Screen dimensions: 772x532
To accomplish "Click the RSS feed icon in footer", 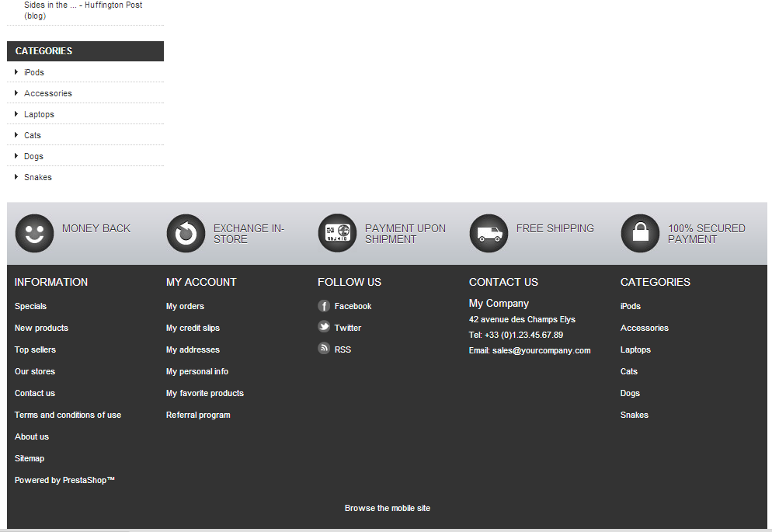I will click(324, 349).
